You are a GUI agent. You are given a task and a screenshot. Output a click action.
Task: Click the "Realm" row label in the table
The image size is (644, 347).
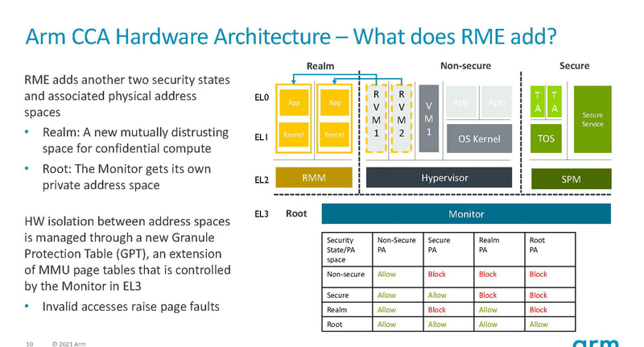(x=336, y=310)
